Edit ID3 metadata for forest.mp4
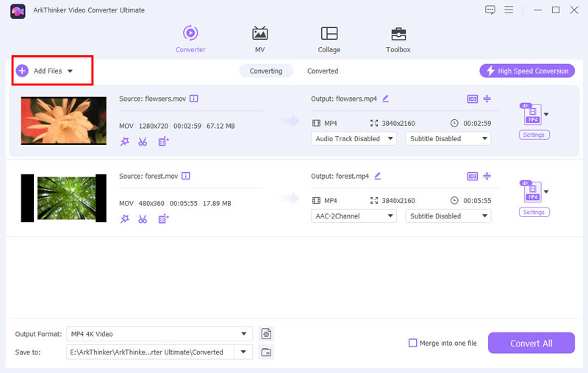 [x=472, y=177]
